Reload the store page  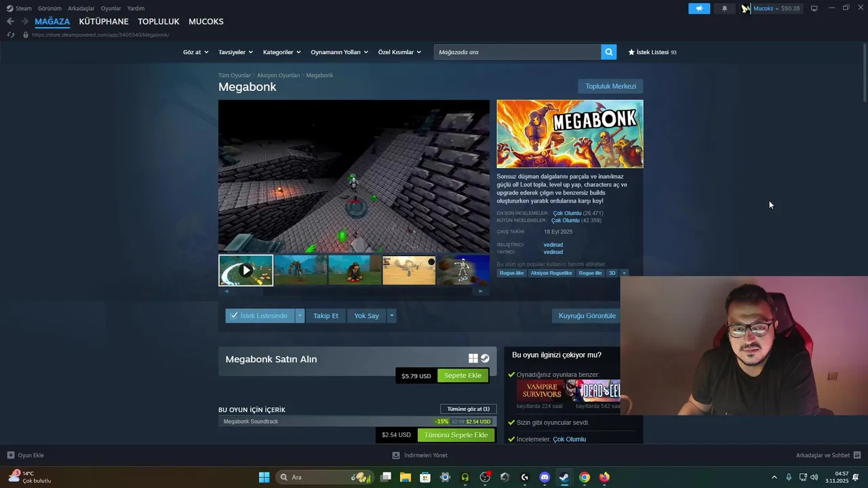pos(10,35)
